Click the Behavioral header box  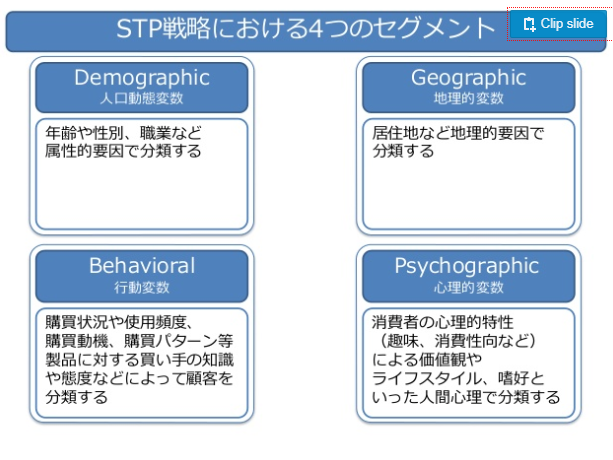[x=142, y=276]
